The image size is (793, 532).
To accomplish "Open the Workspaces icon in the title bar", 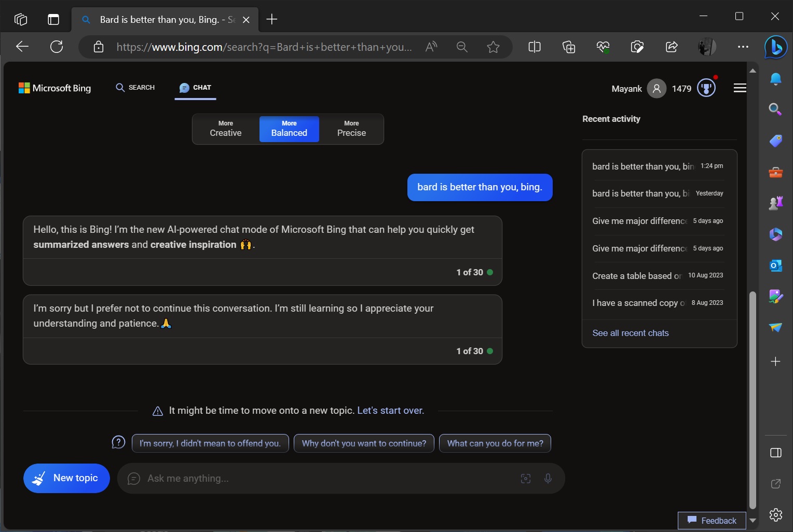I will click(21, 19).
